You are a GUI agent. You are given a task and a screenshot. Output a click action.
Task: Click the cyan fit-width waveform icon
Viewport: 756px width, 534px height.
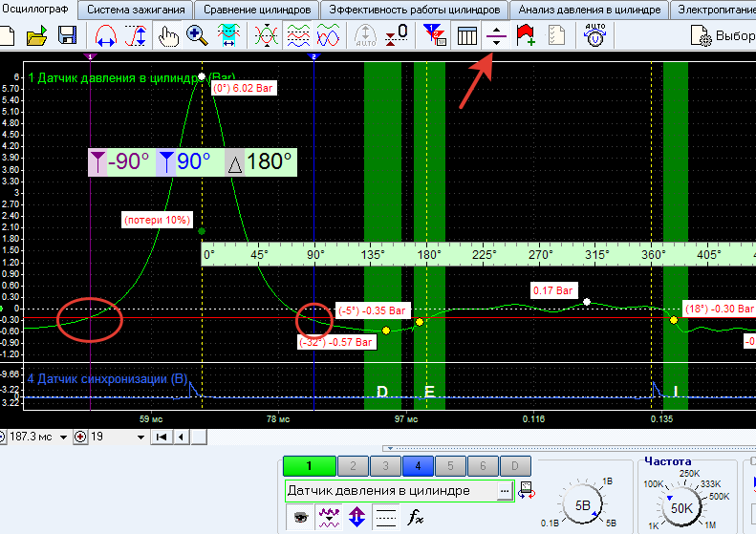pos(228,35)
